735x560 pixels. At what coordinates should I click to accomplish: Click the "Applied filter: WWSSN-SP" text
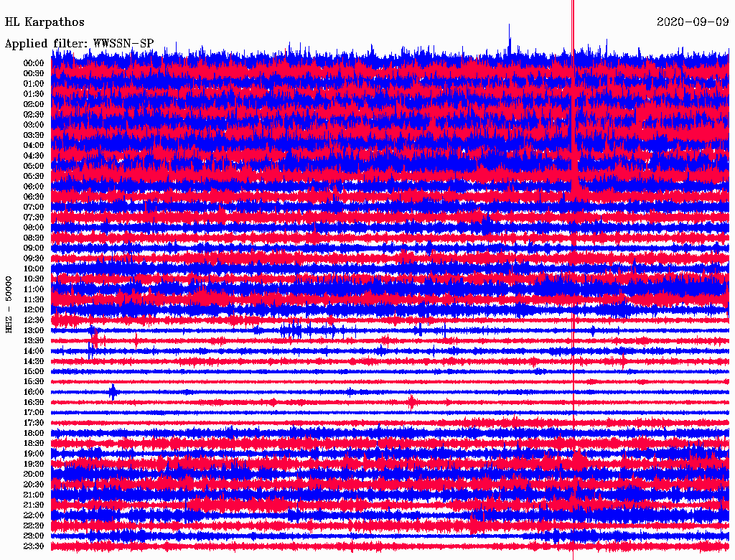pos(79,44)
